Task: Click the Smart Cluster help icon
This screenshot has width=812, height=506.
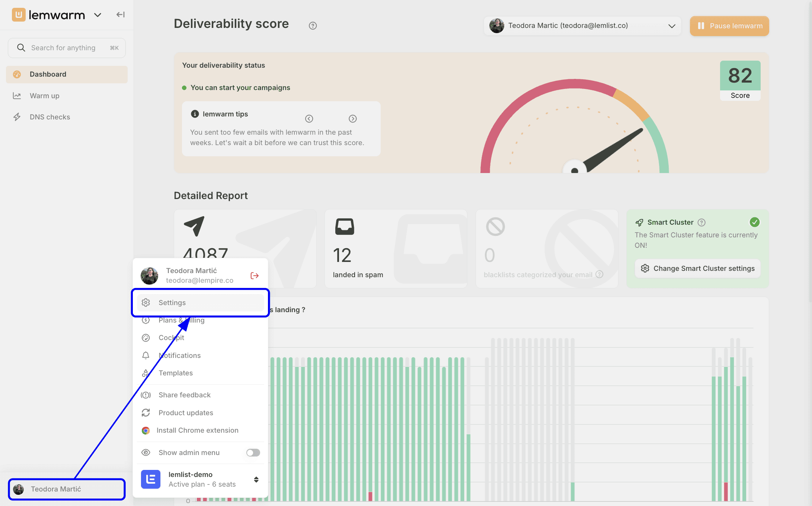Action: [x=701, y=222]
